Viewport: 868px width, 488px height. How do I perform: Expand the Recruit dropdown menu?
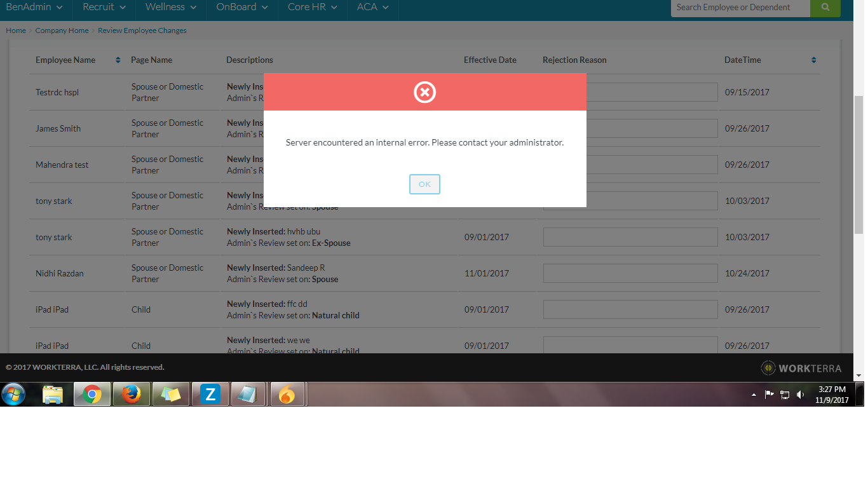104,7
